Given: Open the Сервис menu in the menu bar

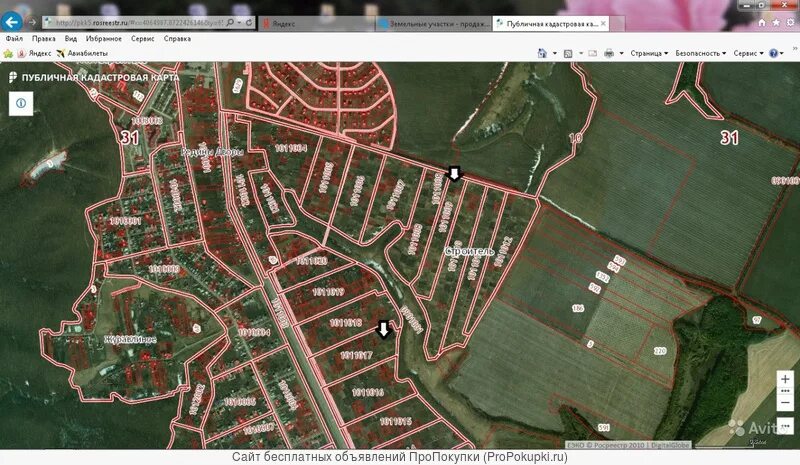Looking at the screenshot, I should 142,38.
